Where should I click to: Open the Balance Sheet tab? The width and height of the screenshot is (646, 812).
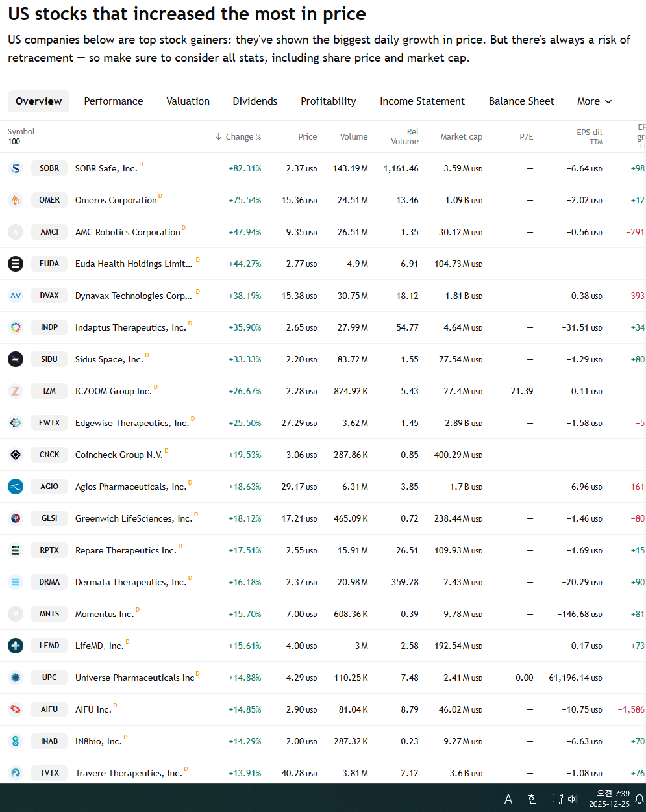coord(521,101)
